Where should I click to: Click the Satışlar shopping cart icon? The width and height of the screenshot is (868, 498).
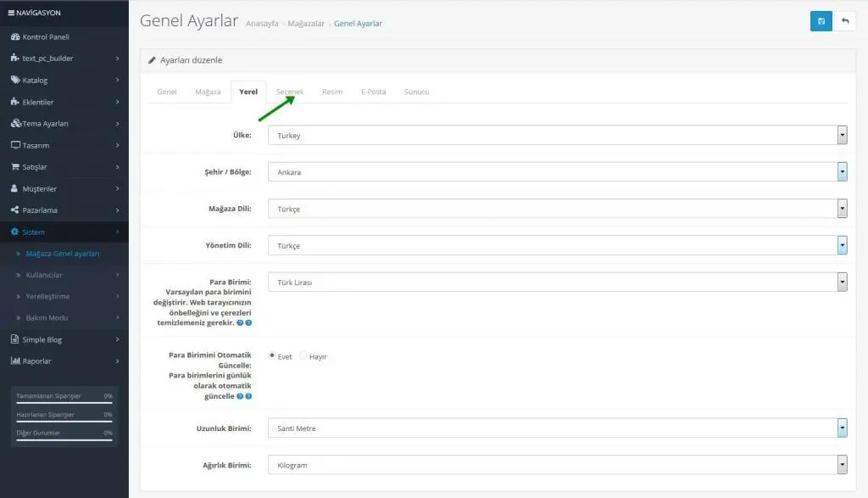pos(15,166)
